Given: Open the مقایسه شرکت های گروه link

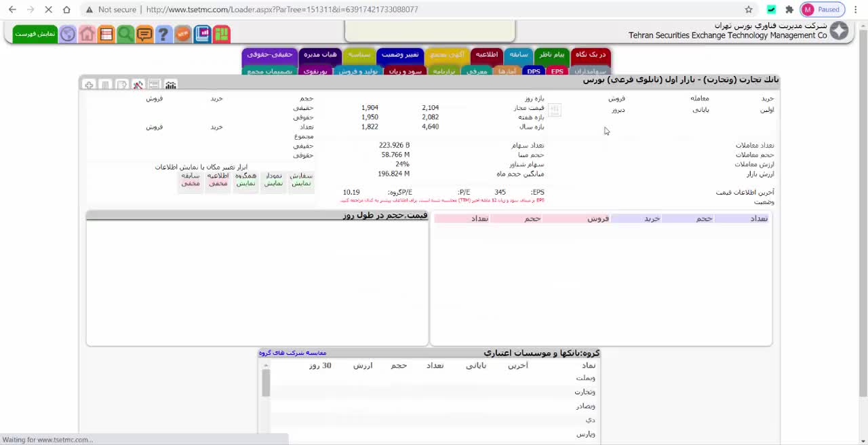Looking at the screenshot, I should click(x=292, y=353).
